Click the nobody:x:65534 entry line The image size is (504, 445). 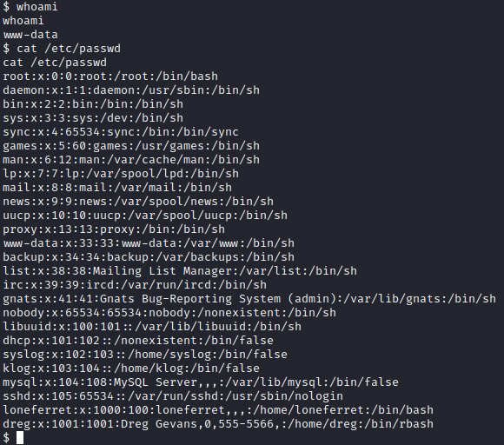point(169,313)
